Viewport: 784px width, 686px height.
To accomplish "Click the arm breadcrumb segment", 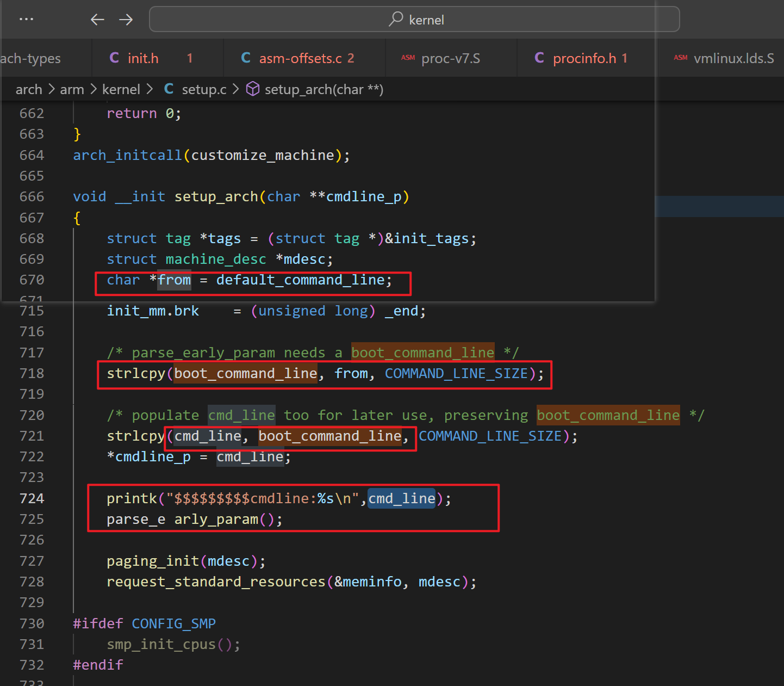I will (x=72, y=89).
